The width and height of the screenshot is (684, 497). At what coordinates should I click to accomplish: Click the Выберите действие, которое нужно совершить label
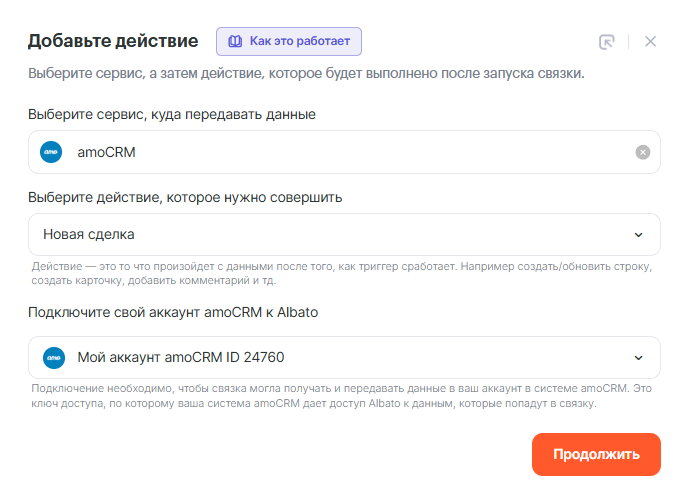pos(185,197)
